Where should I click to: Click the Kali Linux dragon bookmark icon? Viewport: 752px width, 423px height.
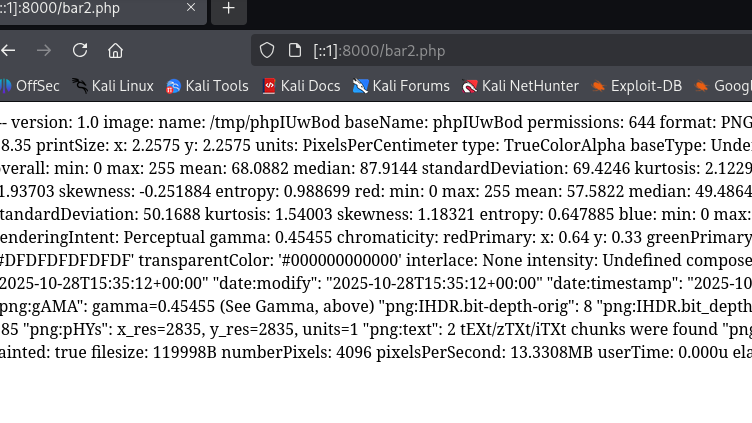tap(80, 86)
